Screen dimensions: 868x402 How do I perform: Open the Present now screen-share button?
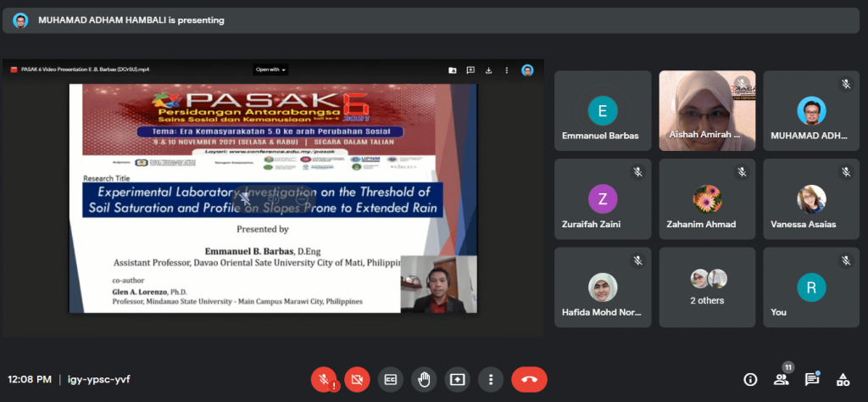[x=457, y=379]
